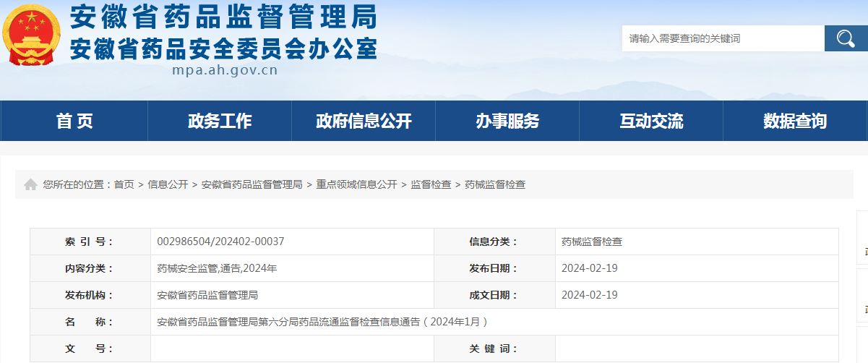Go to 首页 breadcrumb link
Screen dimensions: 868x363
(124, 184)
